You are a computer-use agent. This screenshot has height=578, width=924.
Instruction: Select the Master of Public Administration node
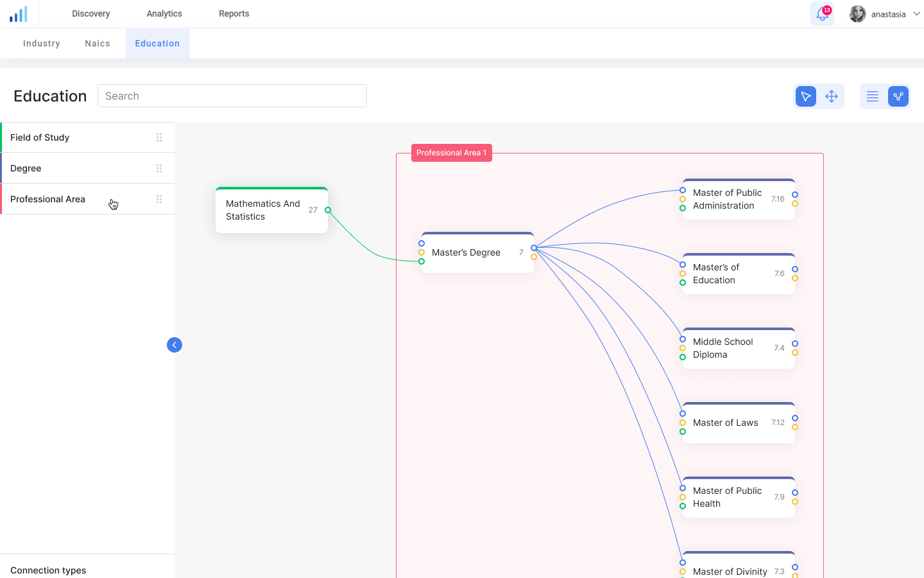coord(739,199)
